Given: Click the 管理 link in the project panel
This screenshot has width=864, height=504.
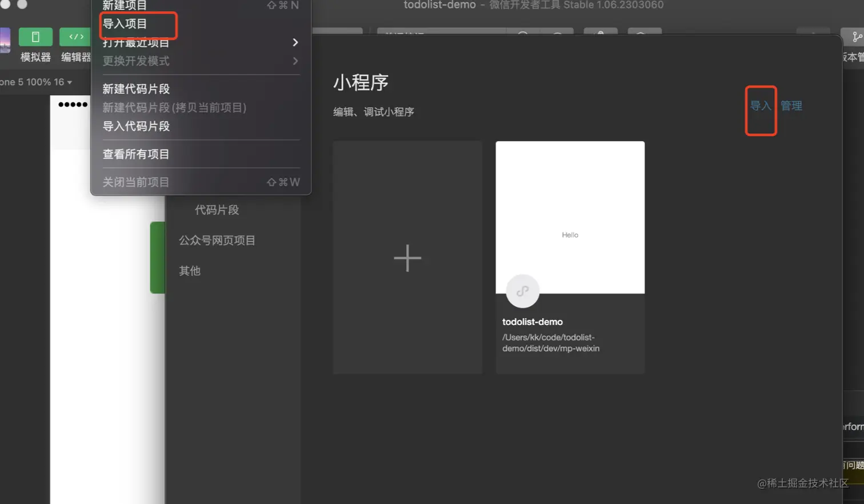Looking at the screenshot, I should (x=791, y=106).
